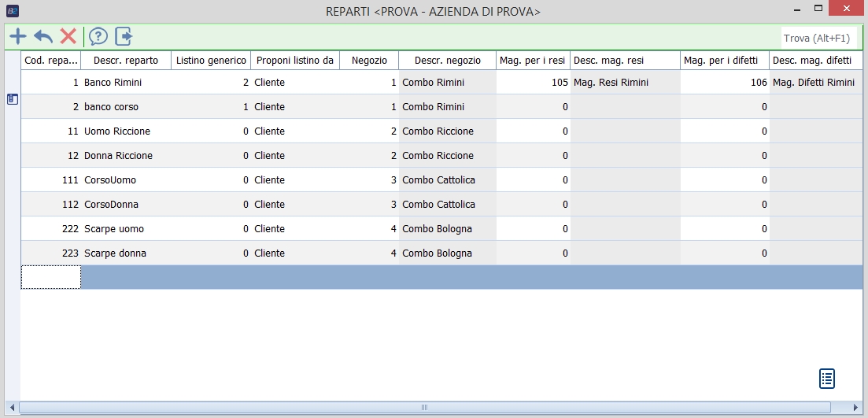Click the horizontal scrollbar left arrow
Screen dimensions: 868x418
tap(12, 408)
